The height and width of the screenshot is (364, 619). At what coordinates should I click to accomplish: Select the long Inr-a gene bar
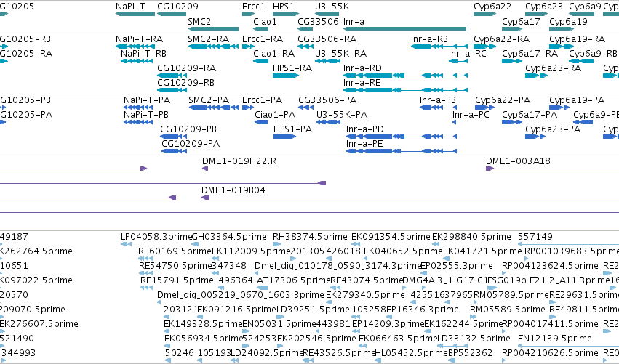pyautogui.click(x=404, y=29)
